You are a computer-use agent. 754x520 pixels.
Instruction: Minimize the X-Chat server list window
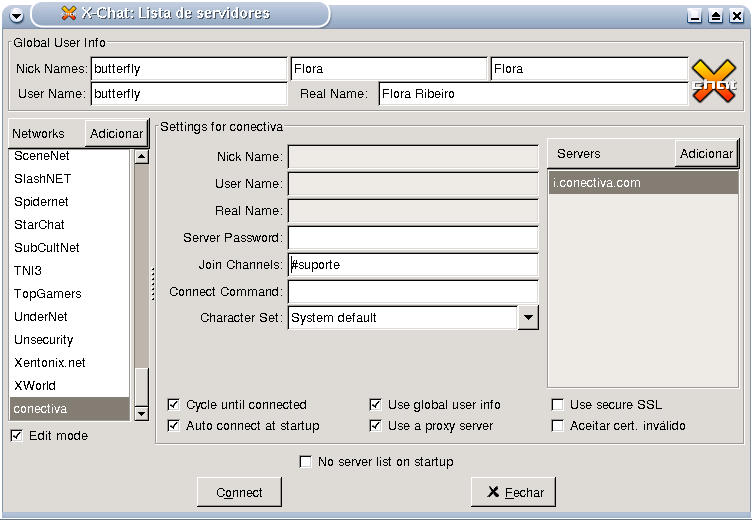pyautogui.click(x=694, y=16)
